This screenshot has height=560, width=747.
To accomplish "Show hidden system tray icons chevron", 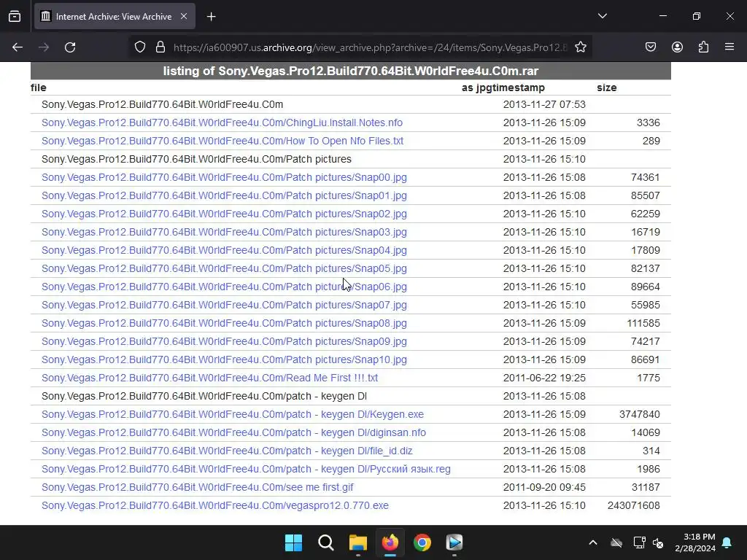I will tap(592, 542).
